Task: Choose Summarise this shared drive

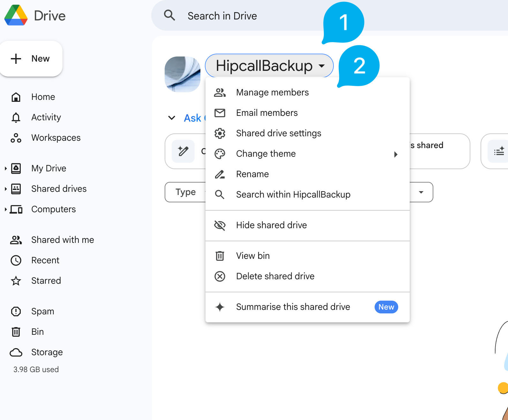Action: (308, 307)
